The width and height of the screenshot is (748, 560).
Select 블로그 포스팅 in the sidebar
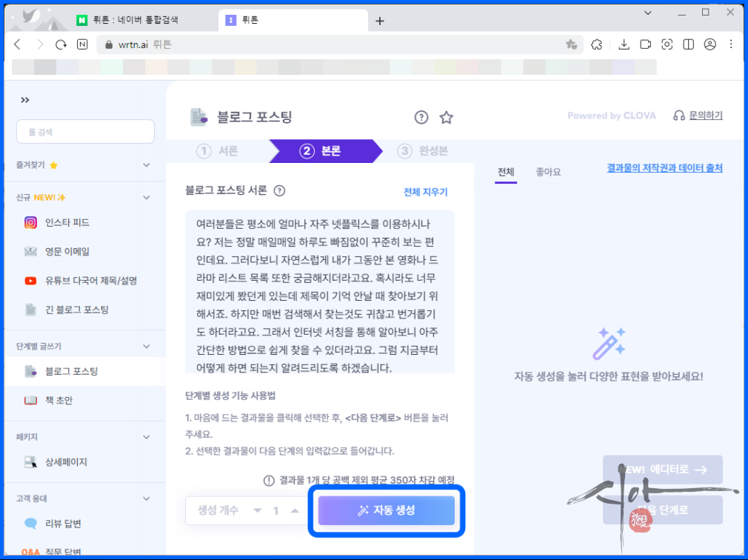pyautogui.click(x=85, y=371)
